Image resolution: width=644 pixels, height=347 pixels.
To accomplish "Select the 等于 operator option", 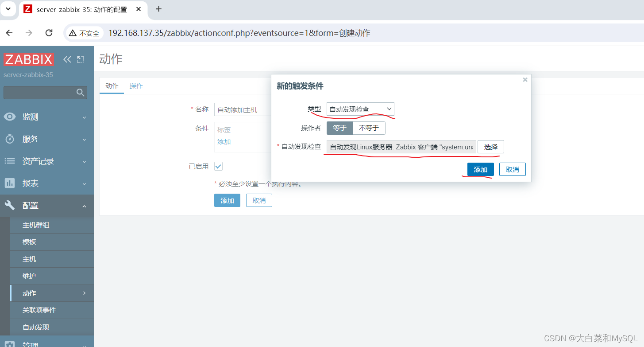I will tap(340, 128).
